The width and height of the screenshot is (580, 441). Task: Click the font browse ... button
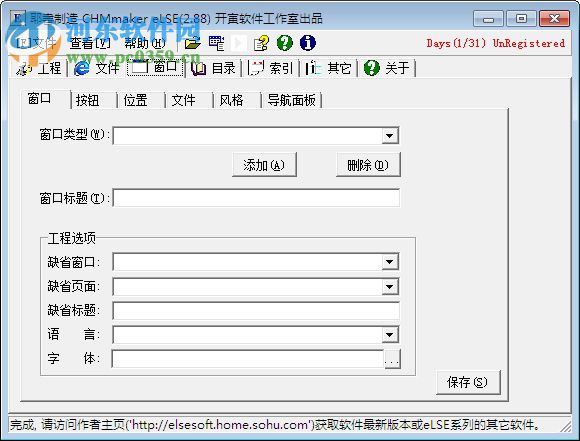391,359
